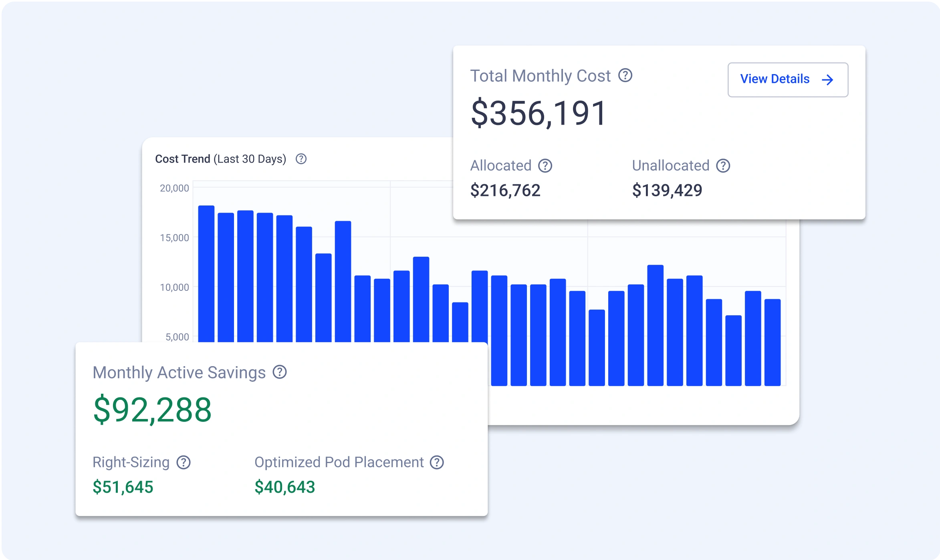The image size is (940, 560).
Task: Click the $92,288 savings figure
Action: pyautogui.click(x=152, y=410)
